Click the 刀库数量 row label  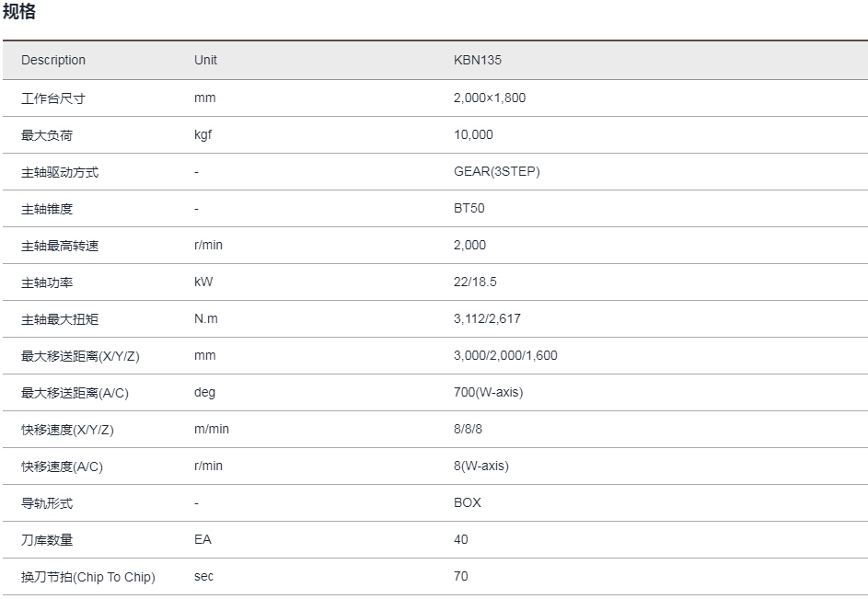[47, 540]
